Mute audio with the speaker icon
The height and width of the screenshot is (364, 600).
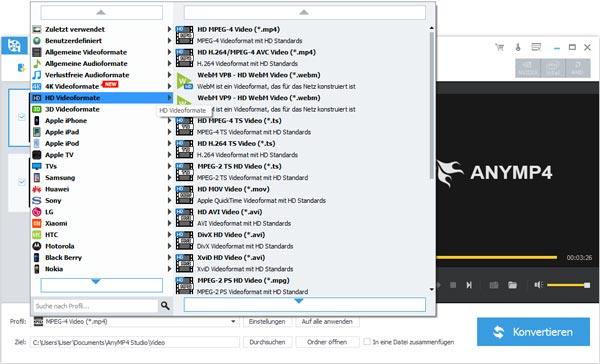point(539,285)
